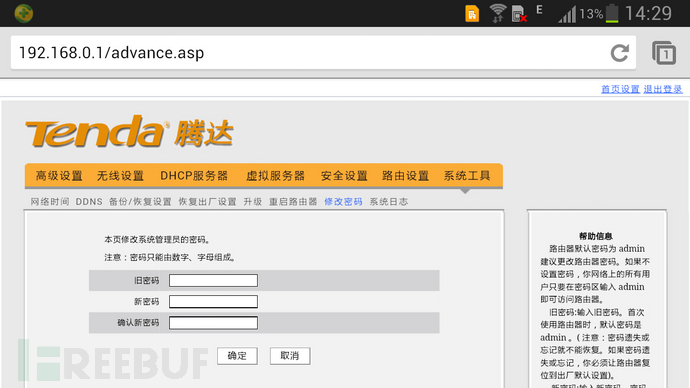The image size is (690, 388).
Task: Click the Tenda logo
Action: pyautogui.click(x=129, y=132)
